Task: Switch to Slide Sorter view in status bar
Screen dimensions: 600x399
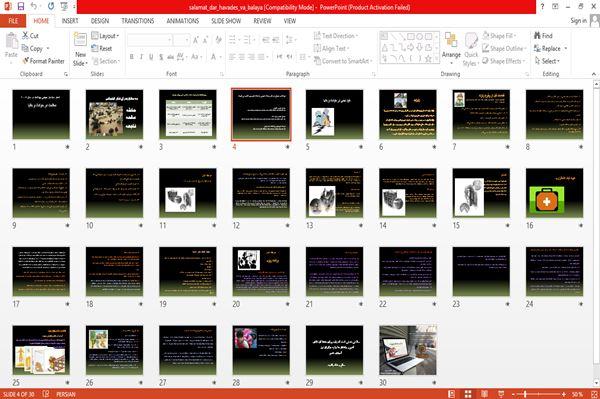Action: (468, 394)
